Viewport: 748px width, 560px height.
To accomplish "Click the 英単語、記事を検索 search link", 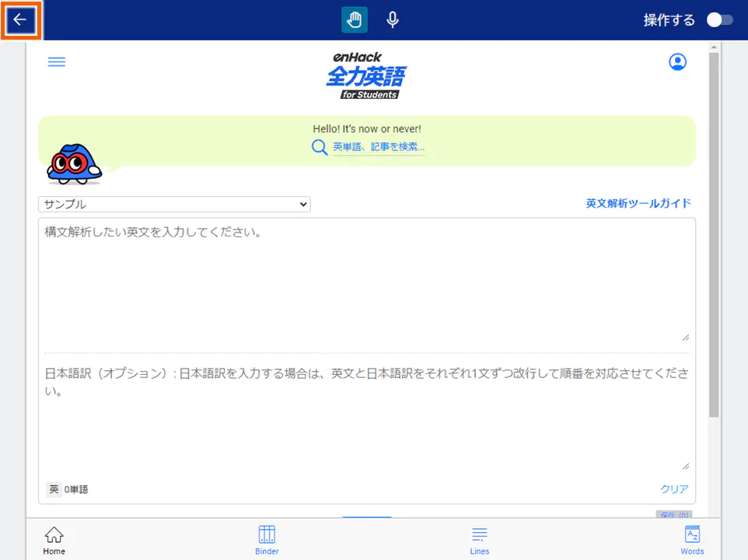I will point(379,147).
